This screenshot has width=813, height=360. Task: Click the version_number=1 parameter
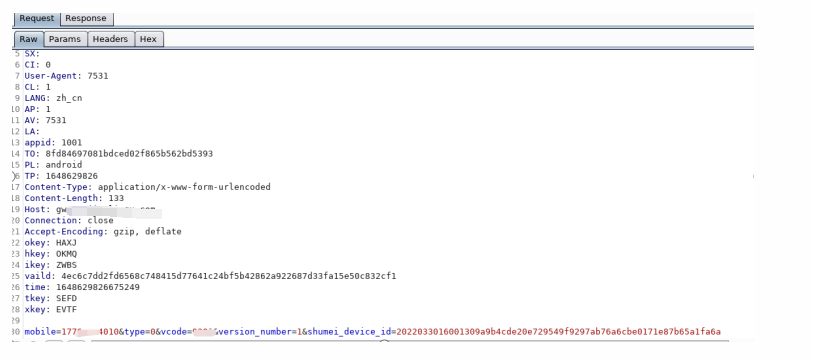261,331
